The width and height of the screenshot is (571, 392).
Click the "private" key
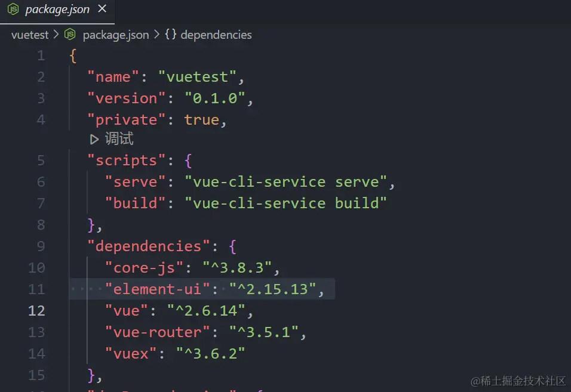(127, 120)
